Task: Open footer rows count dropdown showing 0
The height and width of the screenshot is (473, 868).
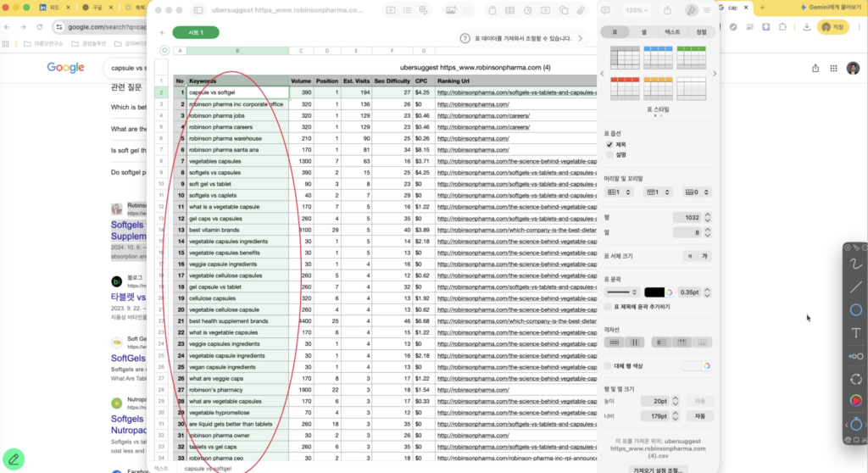Action: (x=697, y=192)
